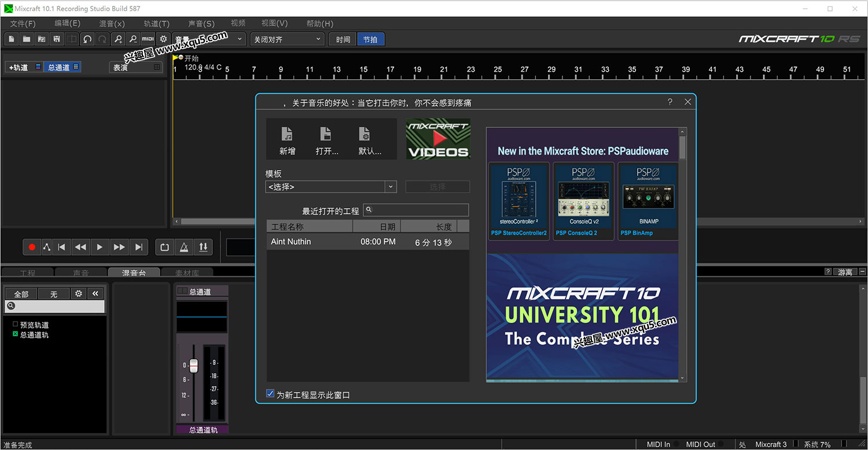Click the master channel volume fader knob
Viewport: 868px width, 450px height.
coord(193,366)
